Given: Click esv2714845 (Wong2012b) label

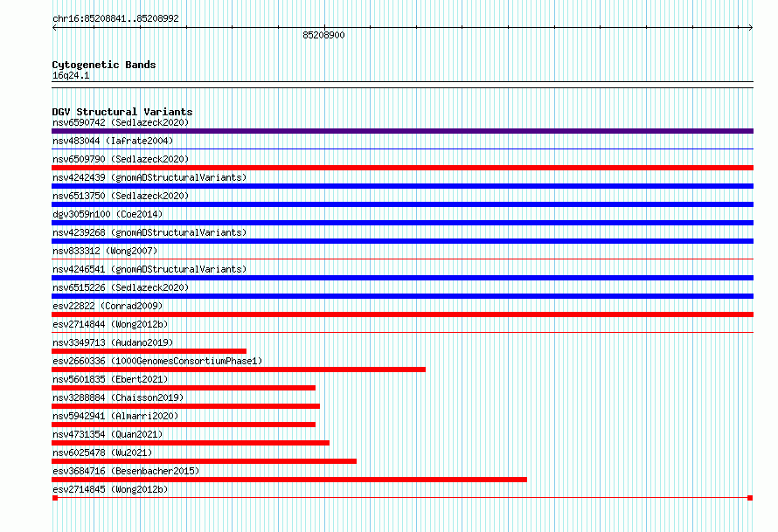Looking at the screenshot, I should coord(110,489).
